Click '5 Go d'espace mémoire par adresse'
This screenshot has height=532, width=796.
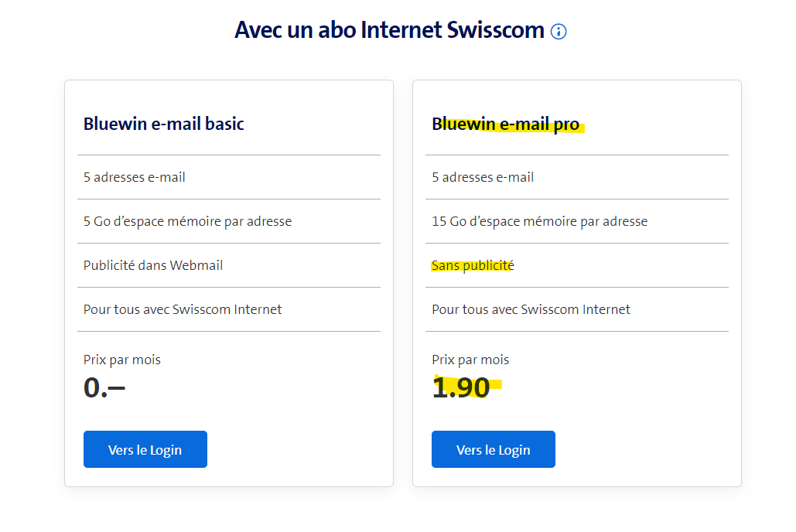pyautogui.click(x=187, y=221)
